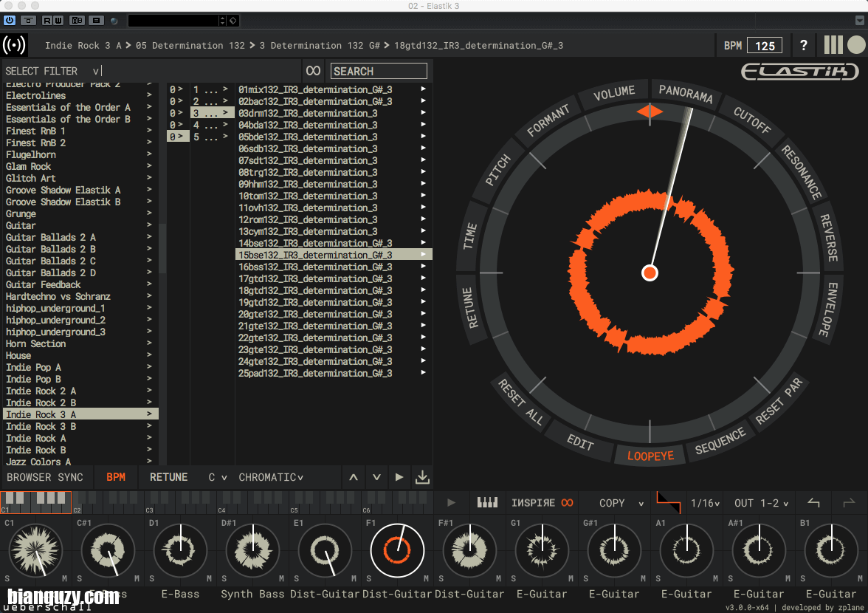Select the VOLUME ring segment
Screen dimensions: 868x613
coord(614,93)
